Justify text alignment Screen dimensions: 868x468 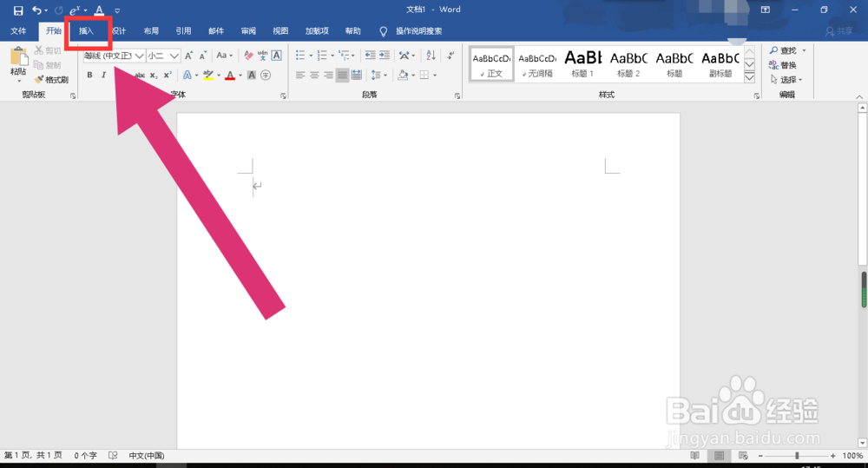tap(343, 75)
